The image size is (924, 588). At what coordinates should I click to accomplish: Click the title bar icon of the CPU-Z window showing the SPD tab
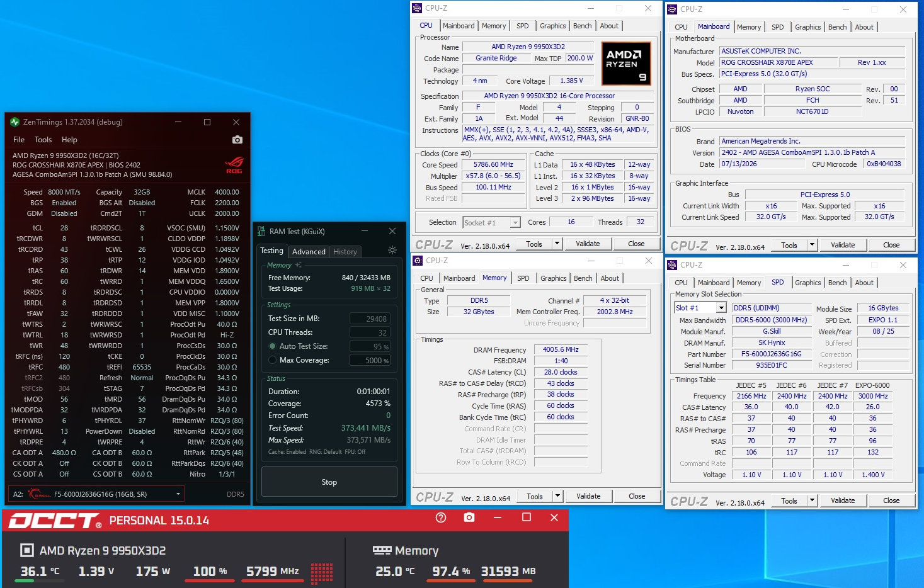(x=672, y=265)
